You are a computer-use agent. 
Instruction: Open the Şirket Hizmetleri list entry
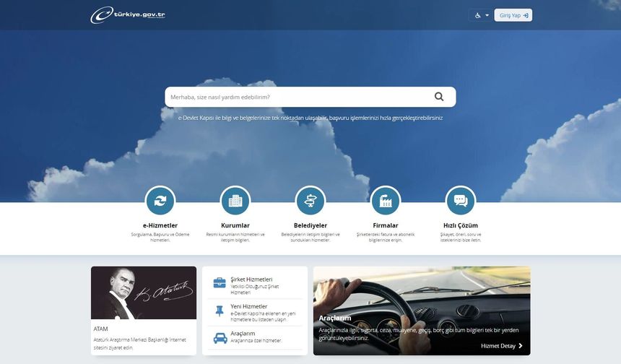tap(255, 285)
